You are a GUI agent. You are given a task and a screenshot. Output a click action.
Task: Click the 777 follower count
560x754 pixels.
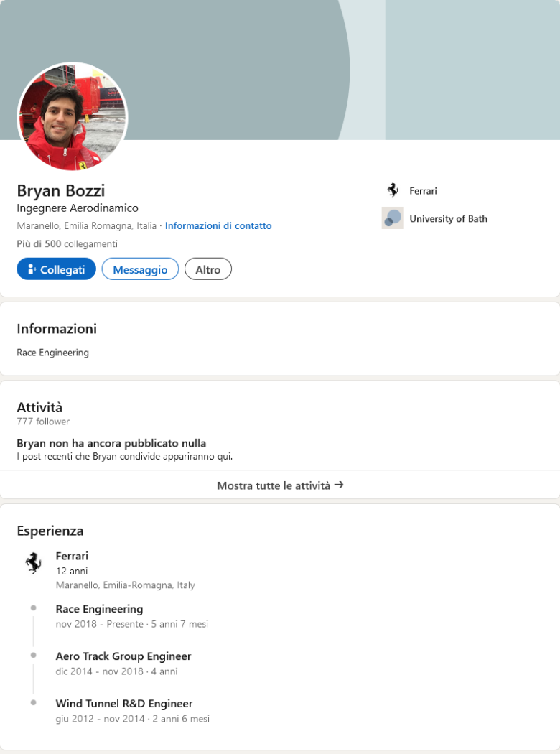click(x=43, y=422)
